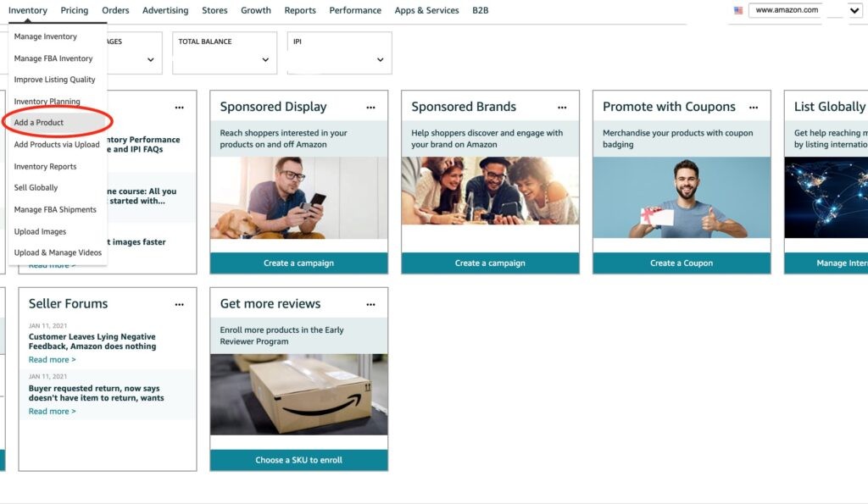
Task: Expand the TOTAL BALANCE dropdown
Action: point(265,60)
